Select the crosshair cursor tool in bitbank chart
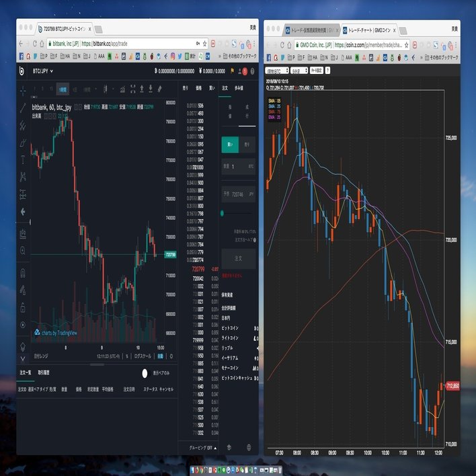 23,91
